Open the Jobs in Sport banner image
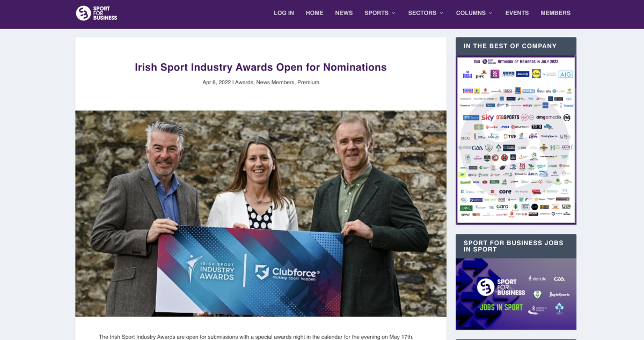The image size is (644, 340). [516, 294]
